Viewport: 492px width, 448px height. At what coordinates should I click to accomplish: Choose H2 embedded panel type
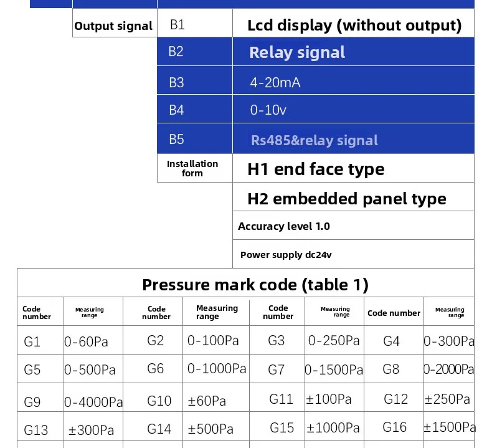(x=347, y=199)
